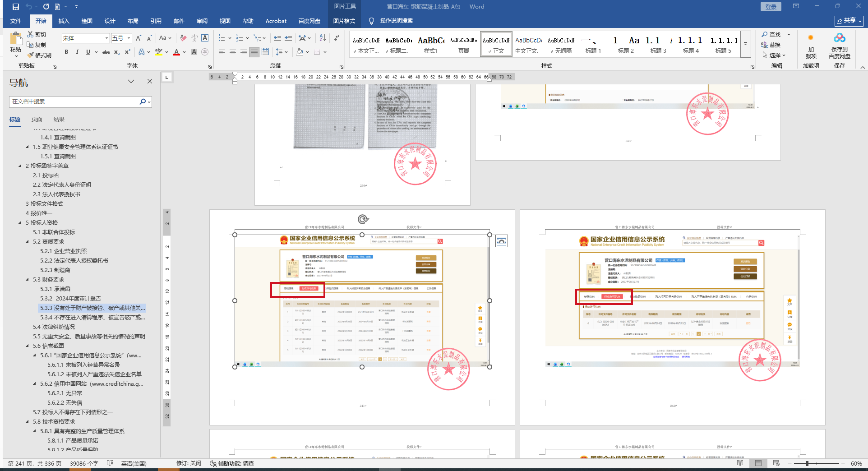Apply the red font color swatch

[x=176, y=52]
